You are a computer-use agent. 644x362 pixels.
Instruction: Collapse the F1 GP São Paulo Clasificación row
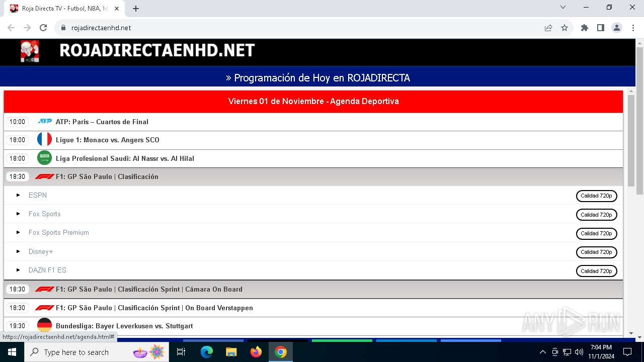pyautogui.click(x=313, y=176)
